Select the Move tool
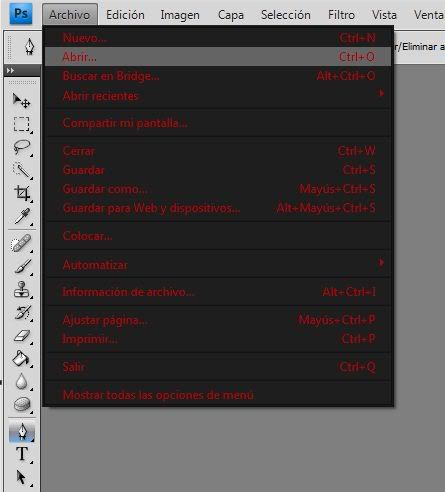Viewport: 445px width, 492px height. click(22, 101)
